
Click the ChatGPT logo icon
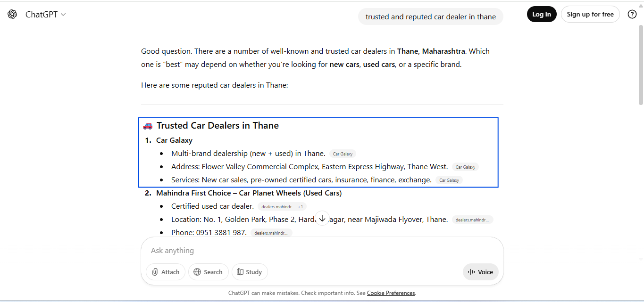click(x=12, y=14)
